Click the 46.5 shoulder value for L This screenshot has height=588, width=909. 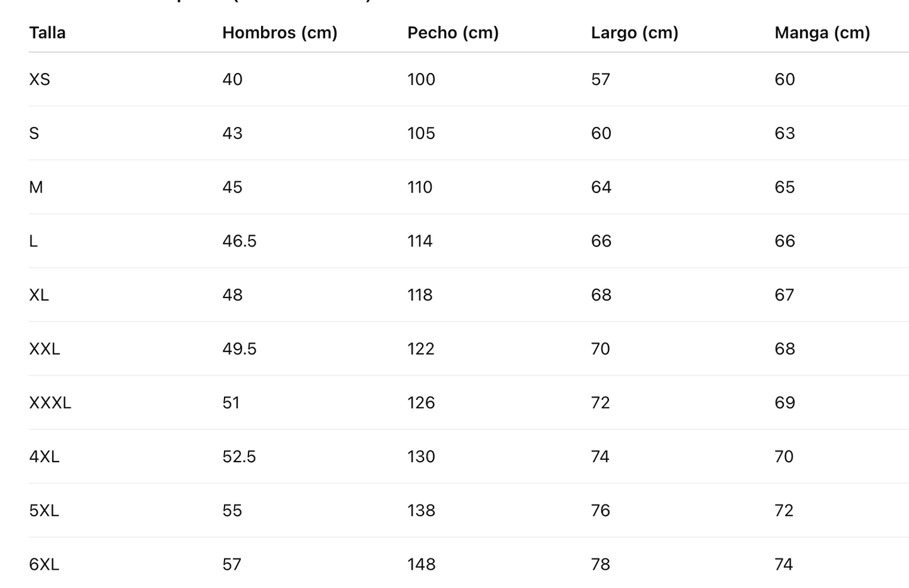(239, 241)
